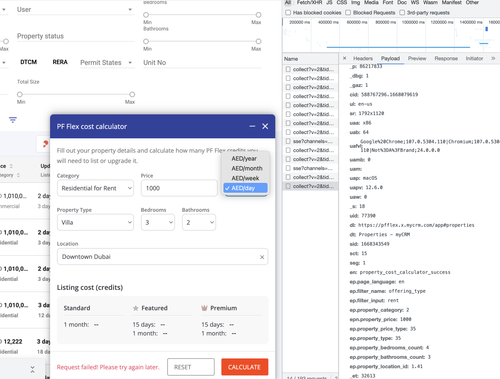500x379 pixels.
Task: Toggle Has blocked cookies checkbox
Action: pyautogui.click(x=288, y=13)
